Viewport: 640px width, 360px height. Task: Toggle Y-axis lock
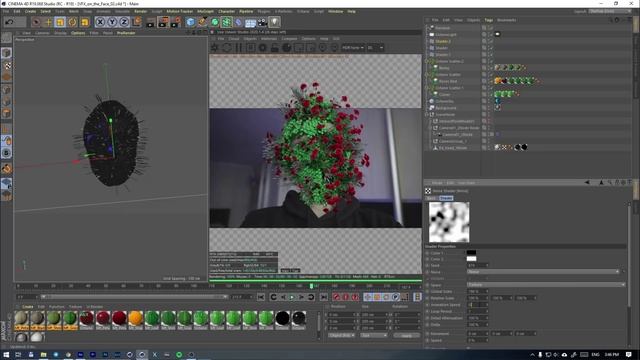click(x=112, y=22)
